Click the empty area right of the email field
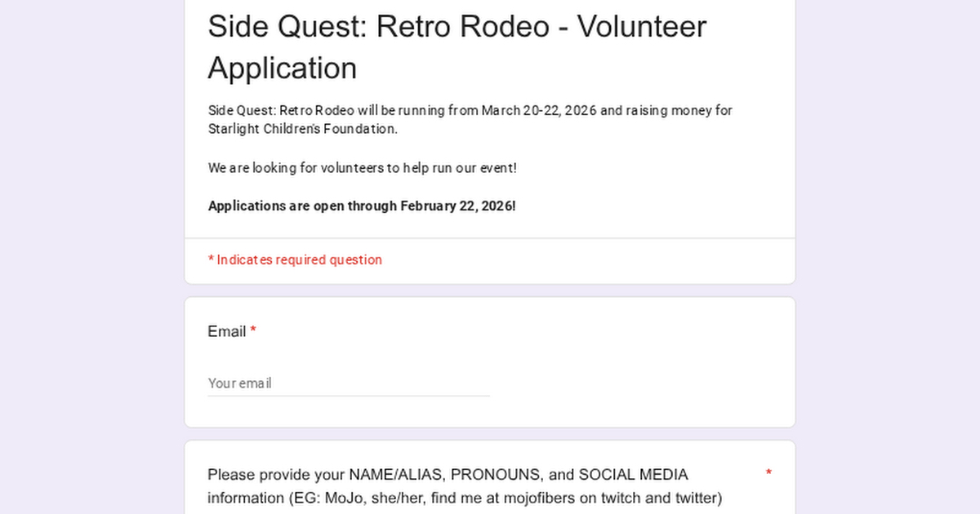 (x=637, y=383)
